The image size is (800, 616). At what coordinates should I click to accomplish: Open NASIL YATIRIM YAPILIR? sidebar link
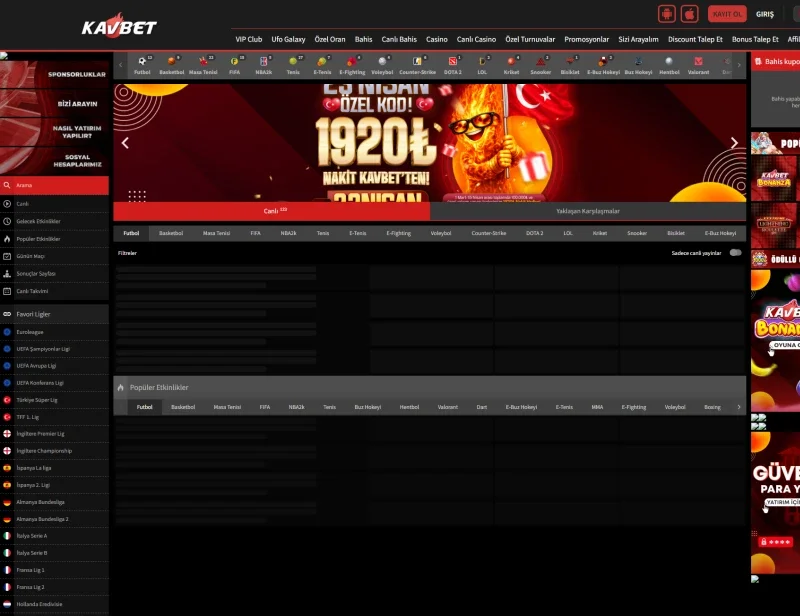pos(55,132)
